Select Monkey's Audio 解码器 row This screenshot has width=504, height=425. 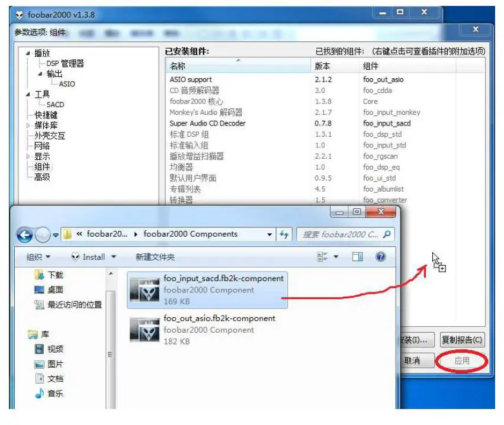coord(325,112)
